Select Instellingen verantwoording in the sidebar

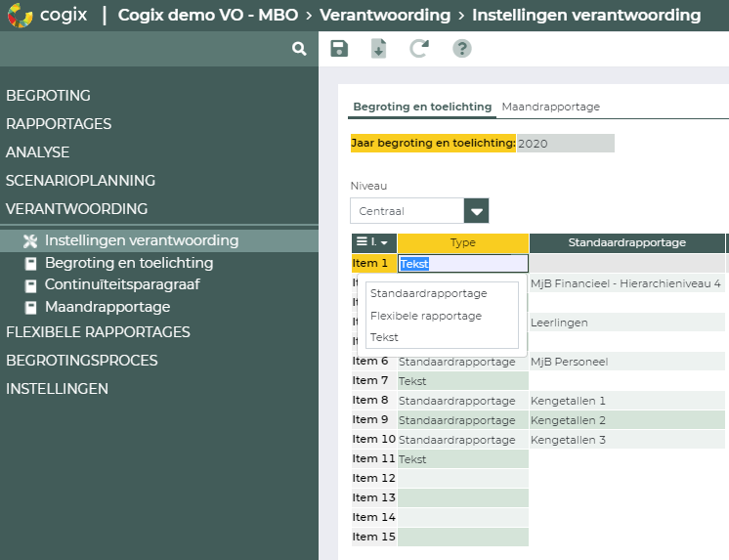tap(159, 241)
